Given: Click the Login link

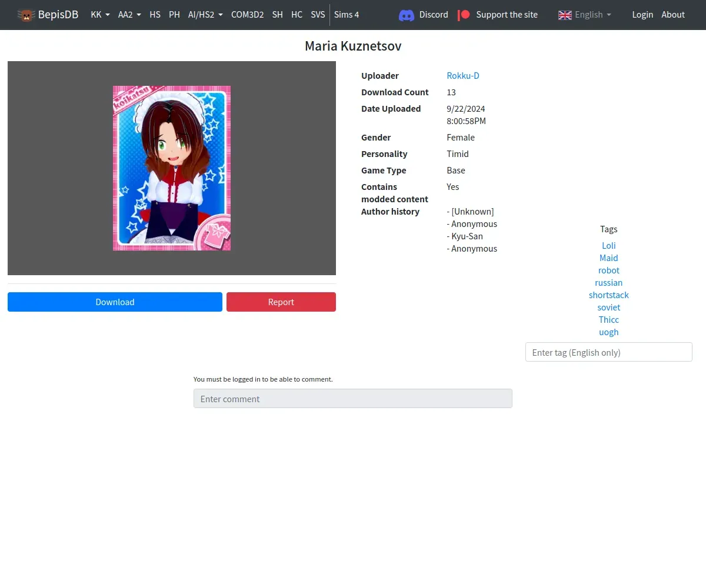Looking at the screenshot, I should tap(642, 15).
